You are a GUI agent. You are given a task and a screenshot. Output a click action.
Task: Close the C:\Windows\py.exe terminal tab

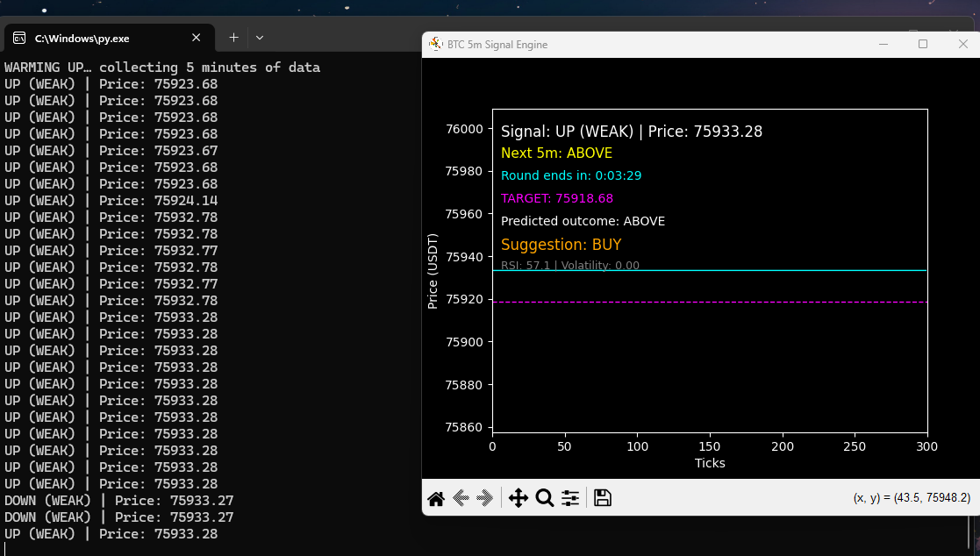click(x=197, y=38)
